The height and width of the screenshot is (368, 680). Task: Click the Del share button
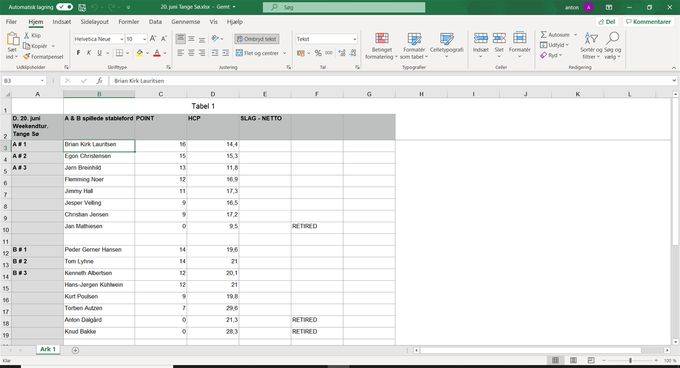[607, 22]
